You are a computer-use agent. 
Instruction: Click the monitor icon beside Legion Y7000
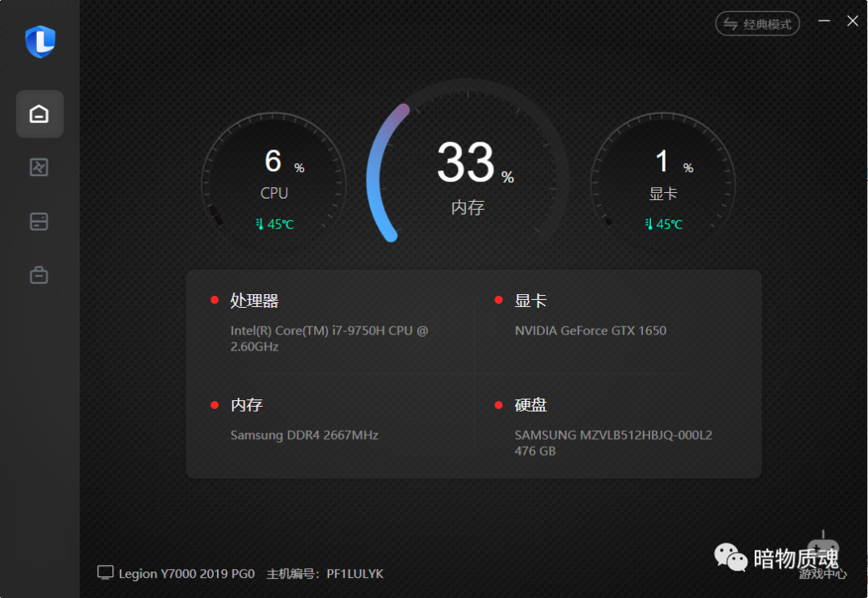coord(105,572)
